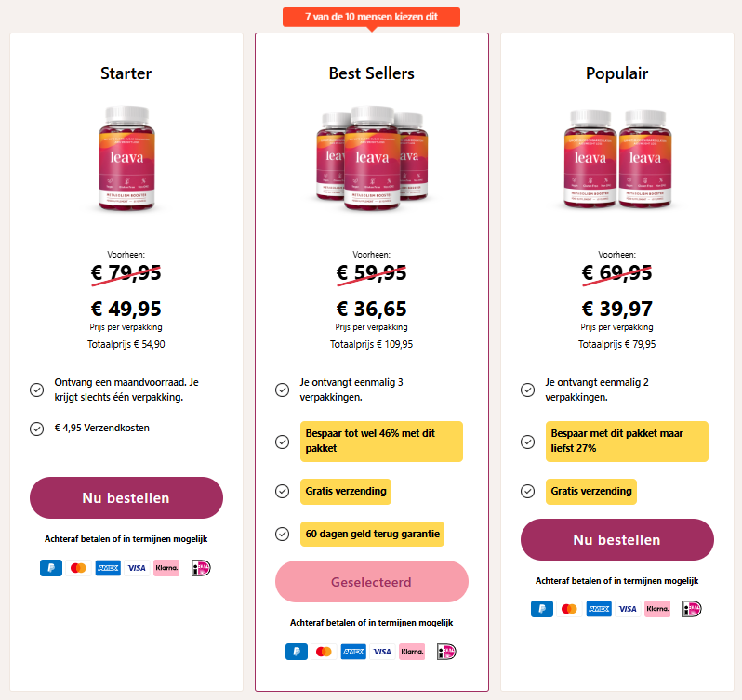Click the Best Sellers heading

371,73
